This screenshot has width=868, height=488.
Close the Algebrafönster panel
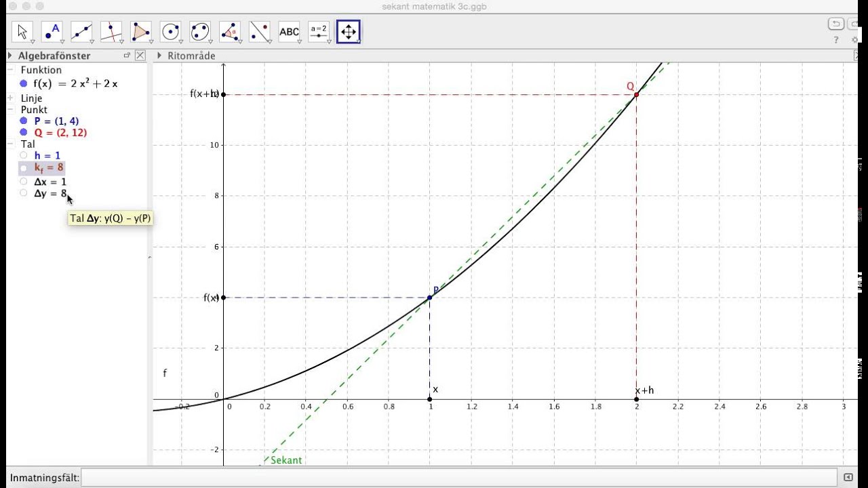(140, 56)
